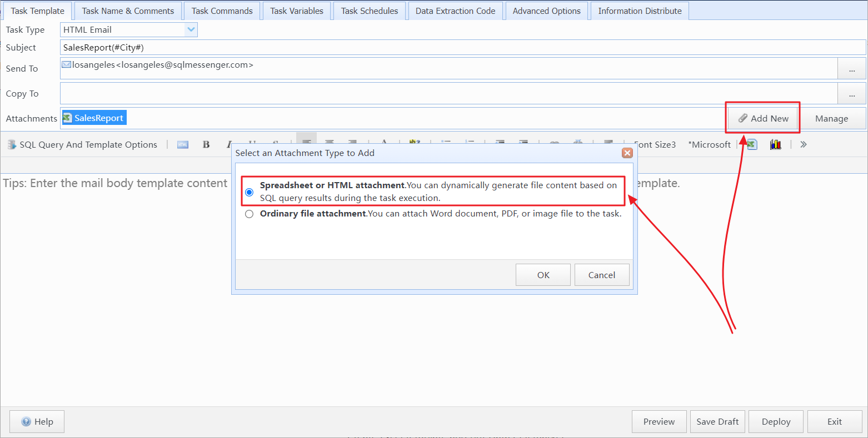Apply italic formatting to the mail body
The width and height of the screenshot is (868, 438).
229,144
